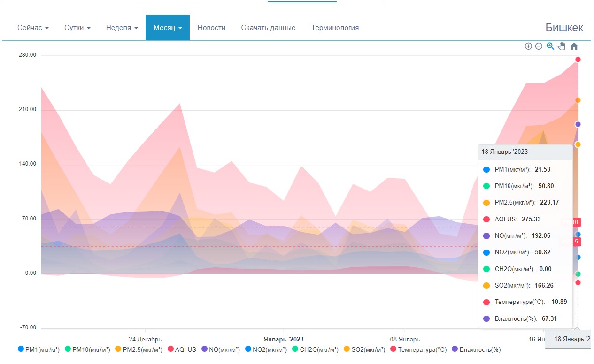The image size is (594, 364).
Task: Open the Терминология link
Action: coord(335,28)
